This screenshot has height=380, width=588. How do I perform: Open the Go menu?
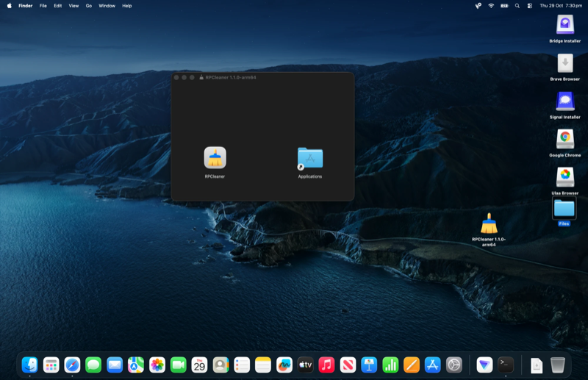tap(89, 6)
